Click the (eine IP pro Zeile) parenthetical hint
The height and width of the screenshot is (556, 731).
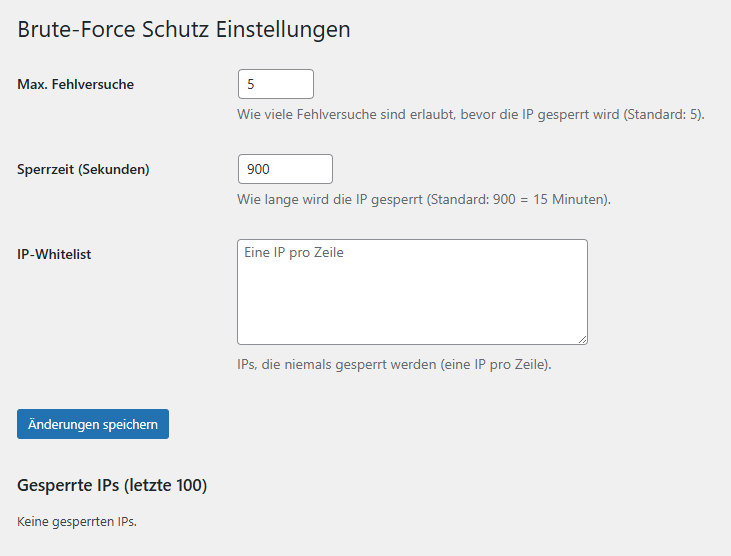tap(495, 364)
